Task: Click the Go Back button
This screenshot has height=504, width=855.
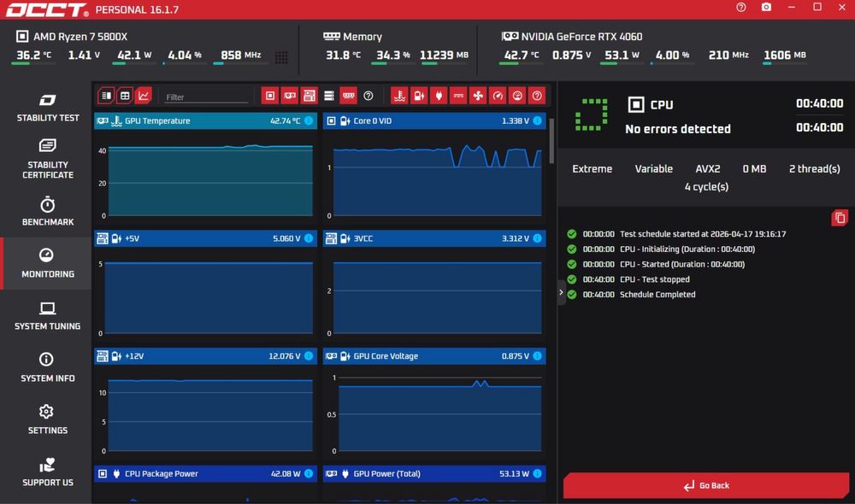Action: pyautogui.click(x=706, y=485)
